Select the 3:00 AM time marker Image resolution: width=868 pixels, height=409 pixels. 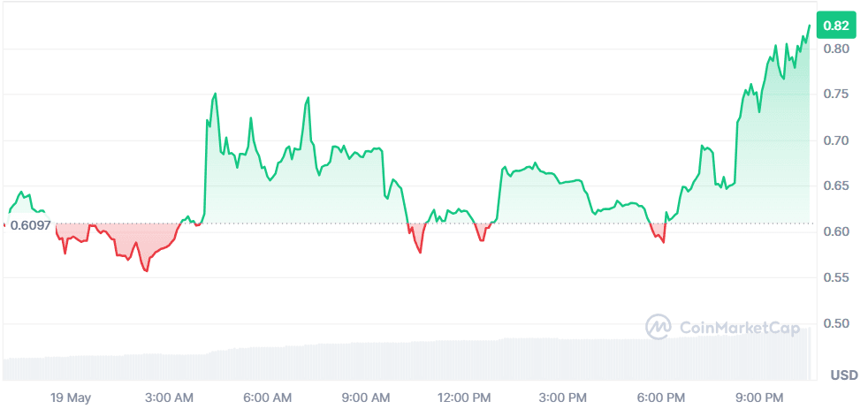[170, 396]
